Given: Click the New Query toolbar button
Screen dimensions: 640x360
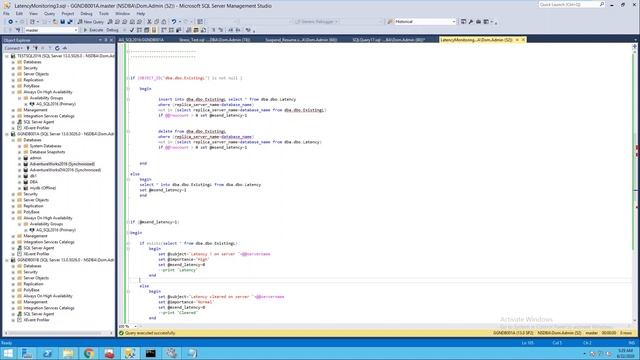Looking at the screenshot, I should point(90,22).
